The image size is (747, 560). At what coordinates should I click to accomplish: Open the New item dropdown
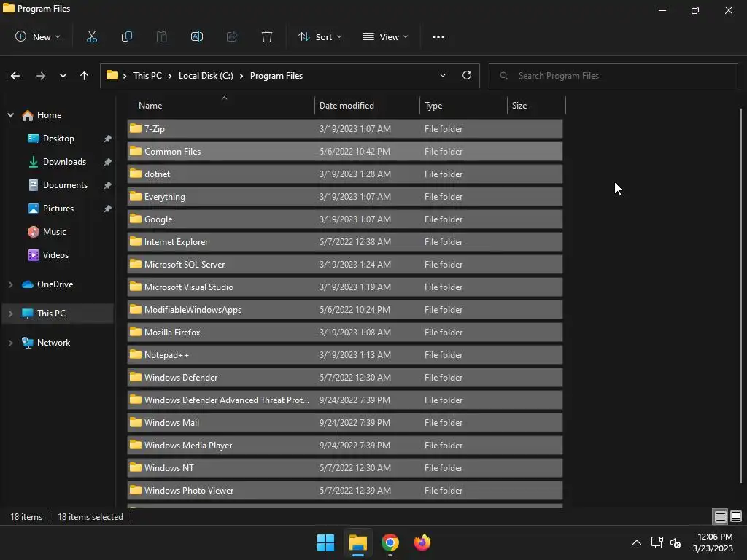pos(38,36)
